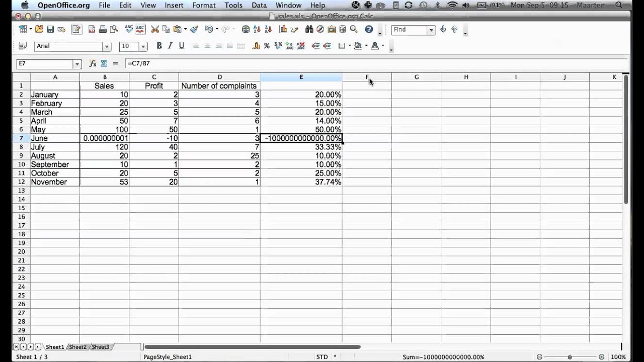The width and height of the screenshot is (644, 362).
Task: Open the Font Color dropdown arrow
Action: pos(383,46)
